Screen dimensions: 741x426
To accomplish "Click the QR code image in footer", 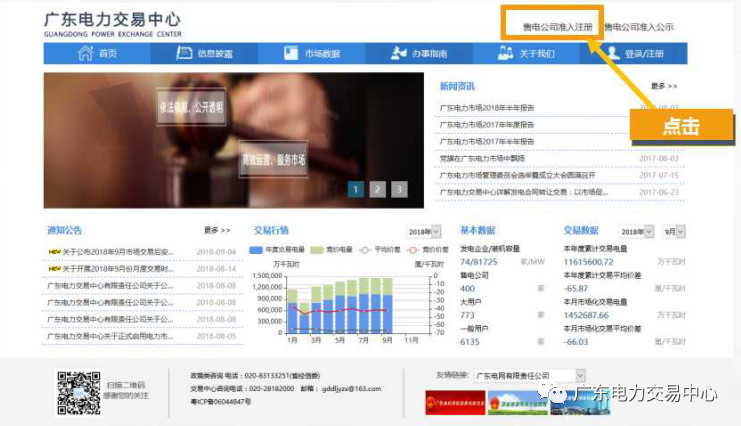I will [78, 392].
